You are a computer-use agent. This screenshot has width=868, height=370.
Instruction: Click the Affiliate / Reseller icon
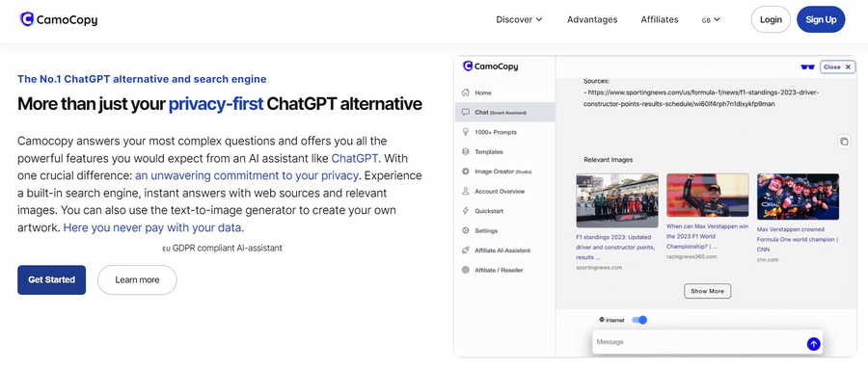click(466, 270)
